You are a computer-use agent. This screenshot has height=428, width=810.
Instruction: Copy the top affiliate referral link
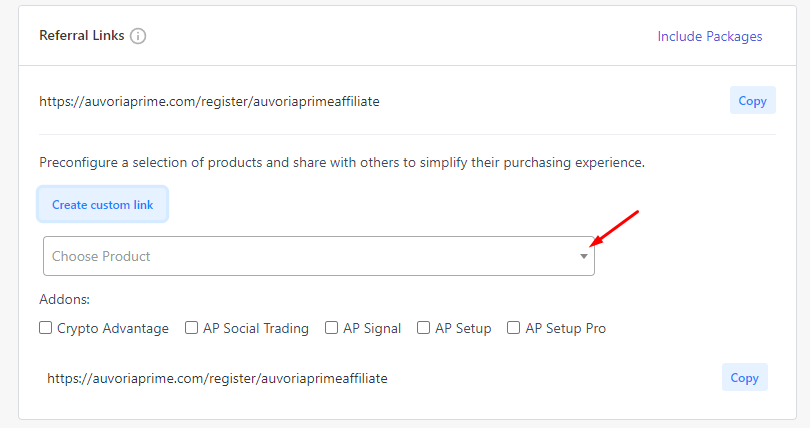752,101
